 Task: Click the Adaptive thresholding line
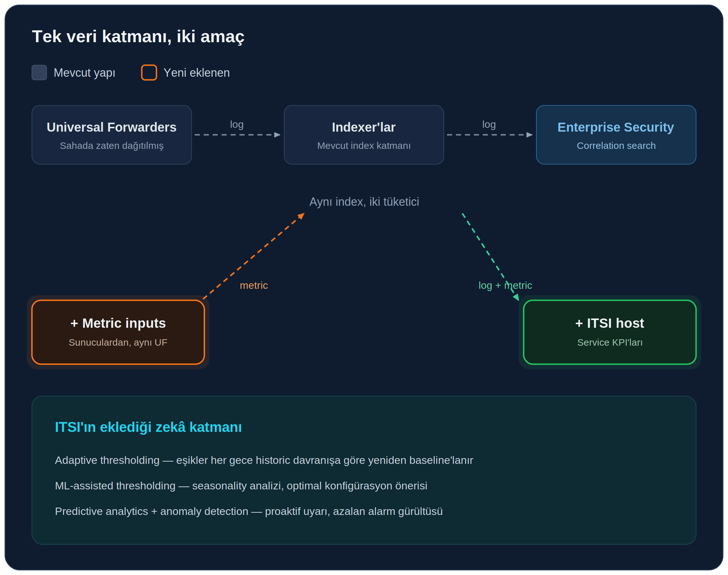(x=264, y=460)
